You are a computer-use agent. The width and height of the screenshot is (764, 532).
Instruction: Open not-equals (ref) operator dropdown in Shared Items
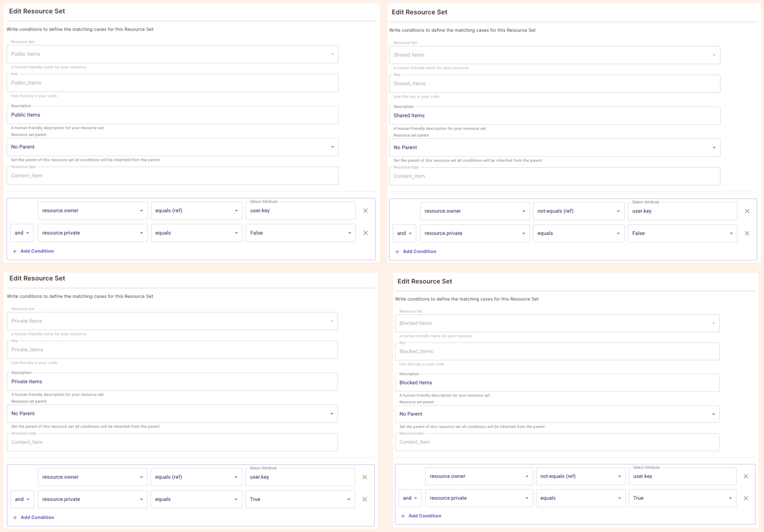pyautogui.click(x=579, y=211)
